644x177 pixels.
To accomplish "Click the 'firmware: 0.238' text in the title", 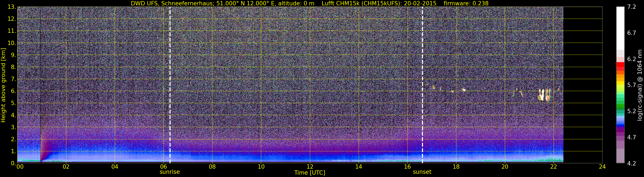I will coord(466,3).
